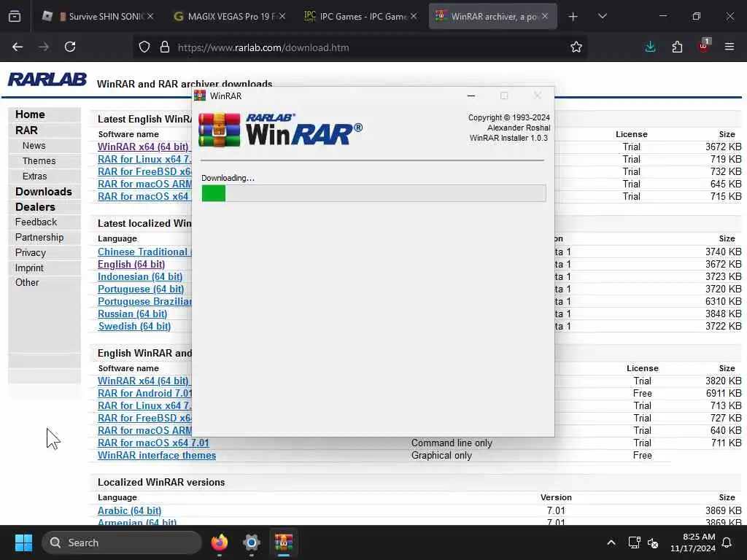Open the Portuguese (64 bit) download link
The image size is (747, 560).
[141, 289]
